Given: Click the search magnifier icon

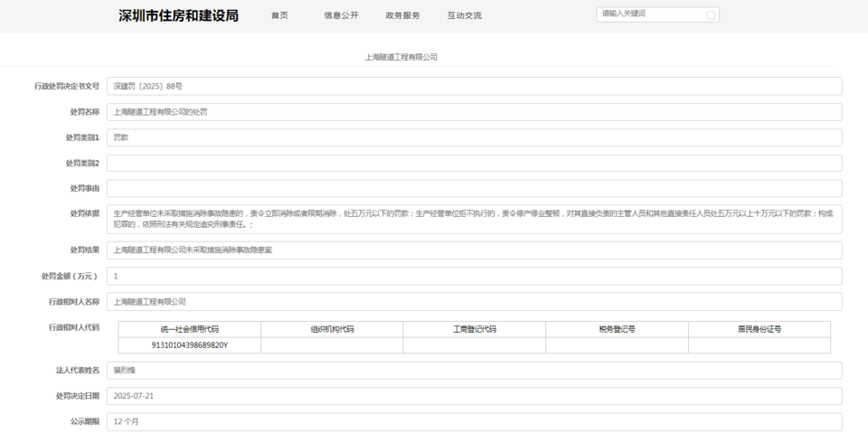Looking at the screenshot, I should point(711,15).
